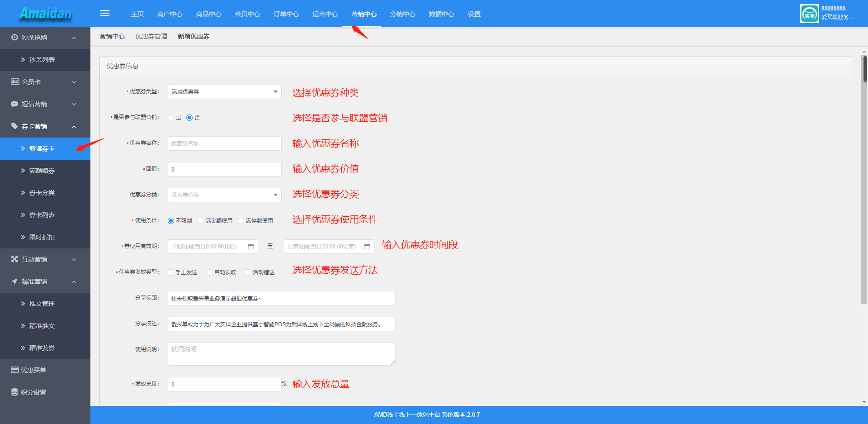Focus the 发放总量 input field

pyautogui.click(x=225, y=384)
